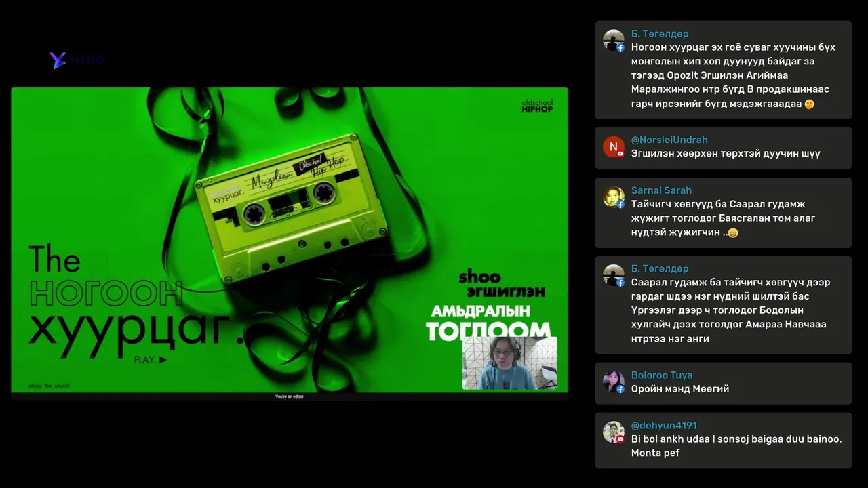
Task: Click comment text "Оройн мэнд Мөөгий"
Action: (x=680, y=389)
